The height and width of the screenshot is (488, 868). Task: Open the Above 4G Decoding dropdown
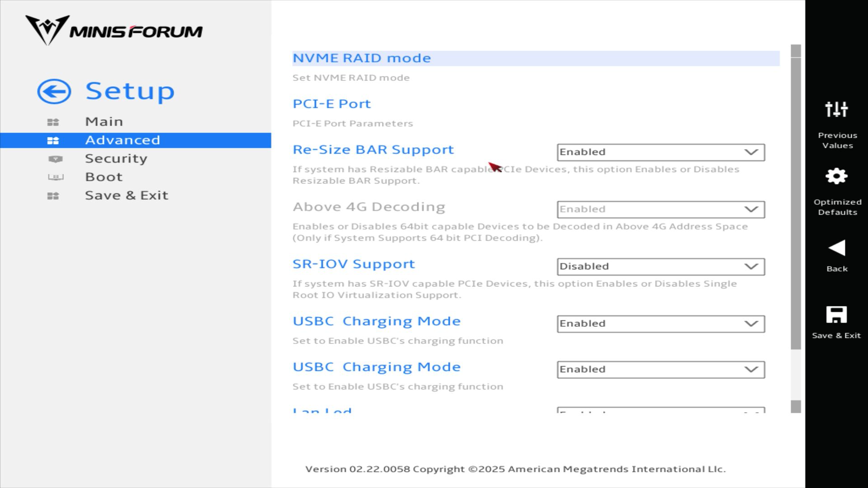[x=660, y=210]
